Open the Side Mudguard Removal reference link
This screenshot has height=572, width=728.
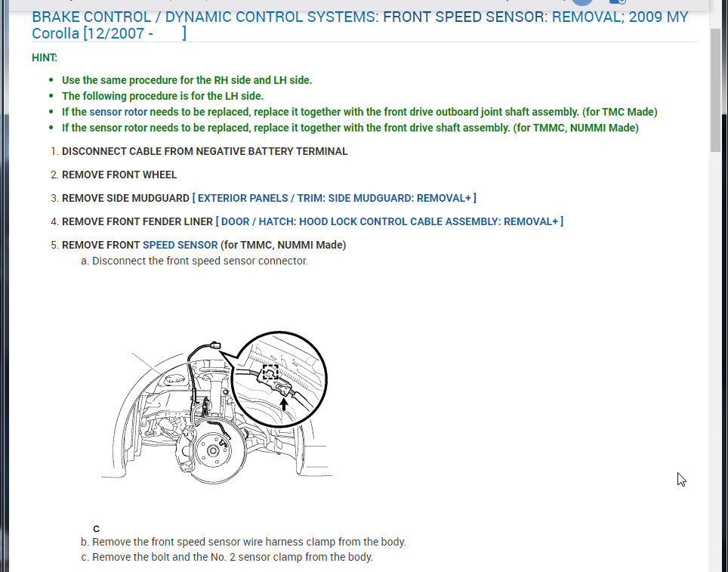[335, 199]
